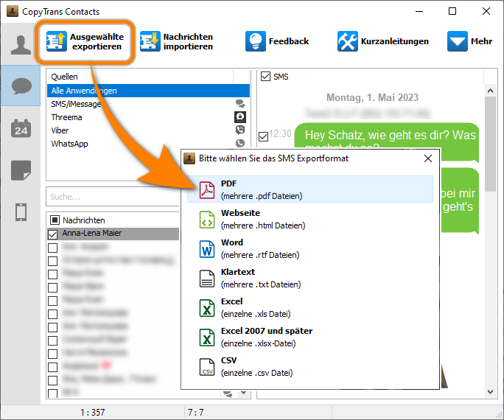The image size is (504, 420).
Task: Check the box below Anna-Lena Maier
Action: point(53,248)
